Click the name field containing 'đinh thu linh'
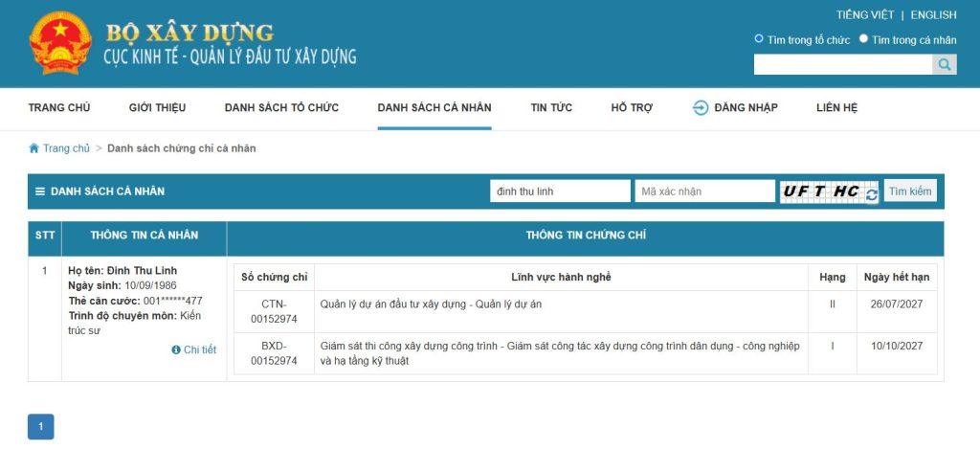 click(x=560, y=191)
